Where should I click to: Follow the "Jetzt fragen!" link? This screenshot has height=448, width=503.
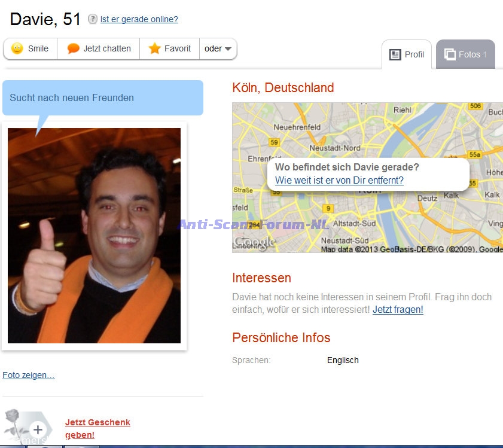(x=398, y=310)
